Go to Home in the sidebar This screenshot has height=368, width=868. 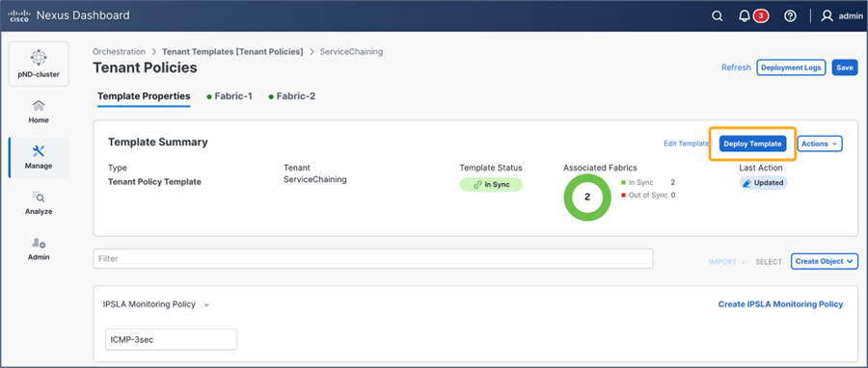pyautogui.click(x=39, y=112)
